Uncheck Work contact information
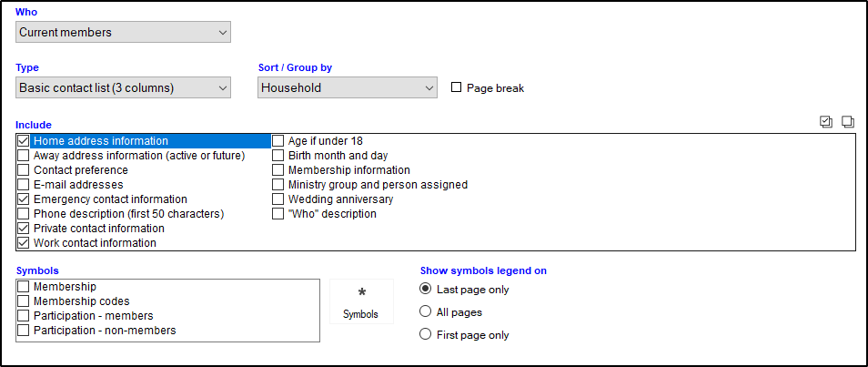The image size is (868, 367). click(x=24, y=243)
